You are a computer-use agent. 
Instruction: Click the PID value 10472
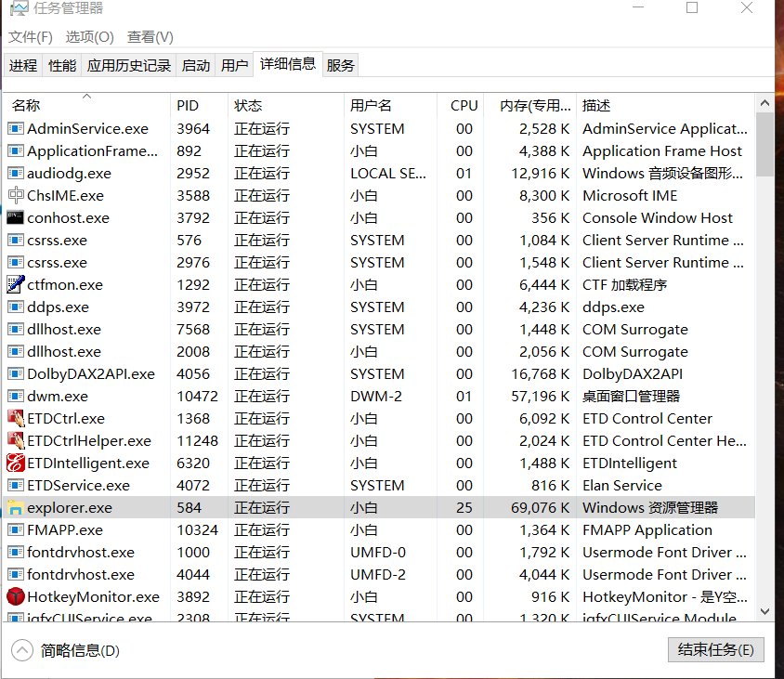tap(197, 397)
